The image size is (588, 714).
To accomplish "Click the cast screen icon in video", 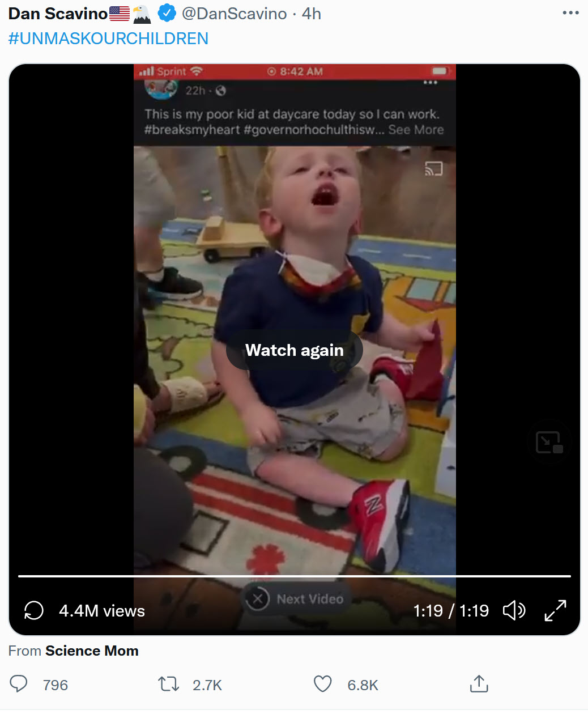I will 433,169.
